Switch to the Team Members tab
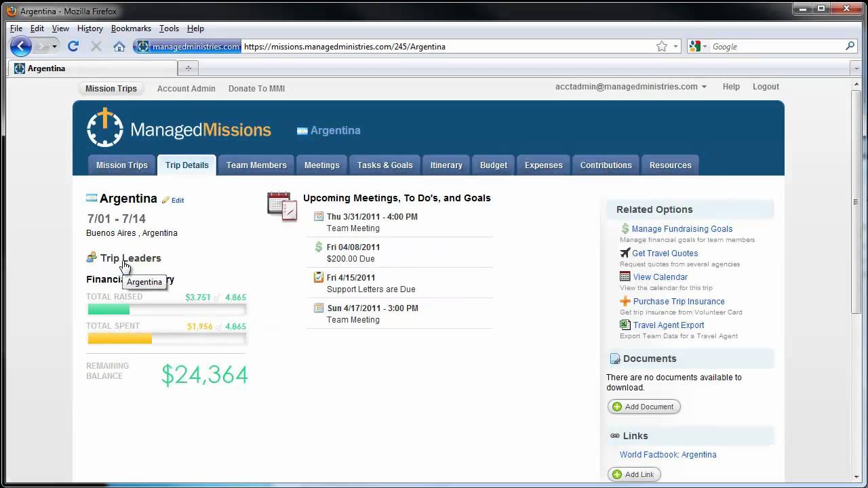The height and width of the screenshot is (488, 868). pyautogui.click(x=256, y=165)
